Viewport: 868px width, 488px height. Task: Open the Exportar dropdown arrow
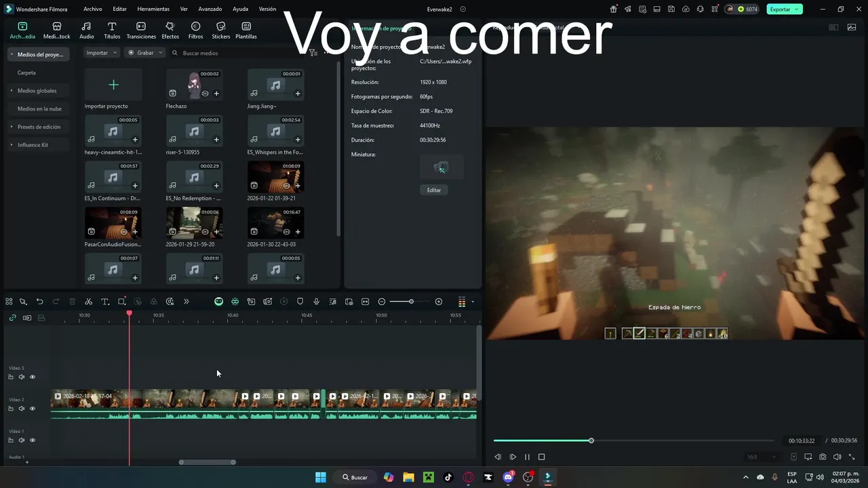(x=797, y=9)
